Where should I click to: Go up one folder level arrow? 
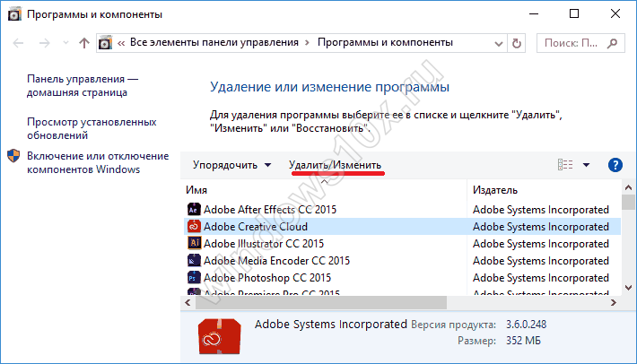84,43
